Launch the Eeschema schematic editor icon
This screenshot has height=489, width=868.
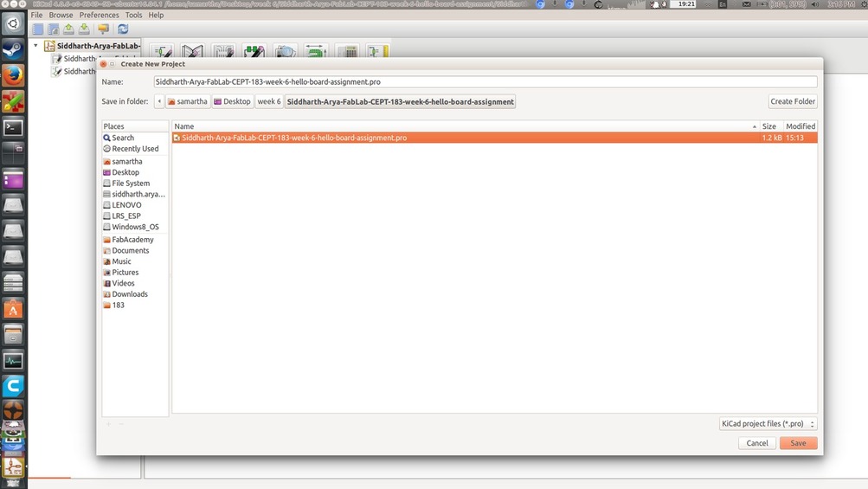tap(162, 52)
